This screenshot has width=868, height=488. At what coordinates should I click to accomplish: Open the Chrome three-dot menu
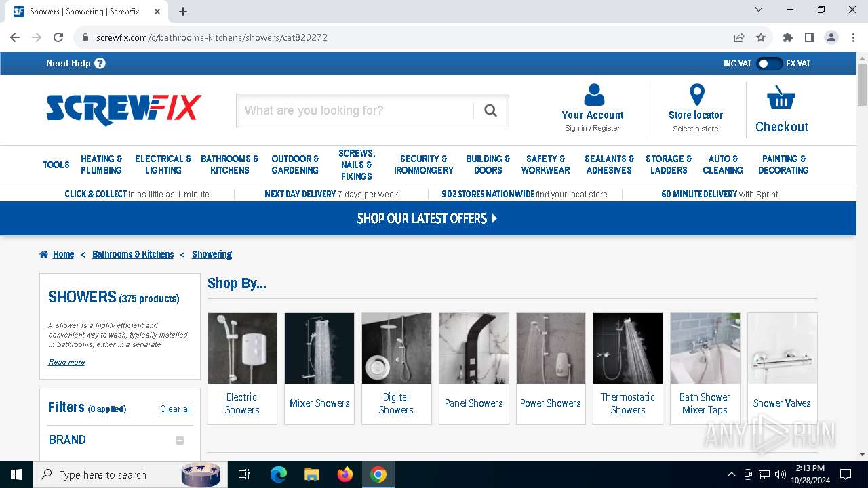pos(852,37)
